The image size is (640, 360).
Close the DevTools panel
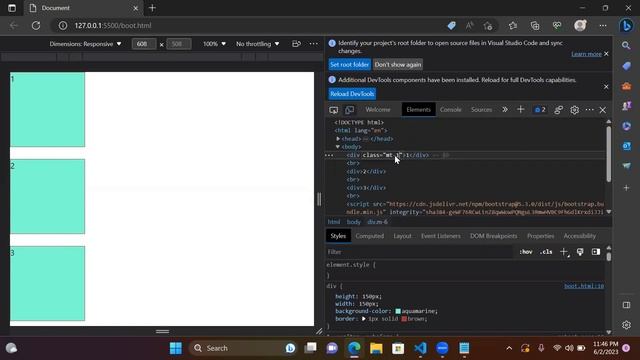tap(602, 110)
